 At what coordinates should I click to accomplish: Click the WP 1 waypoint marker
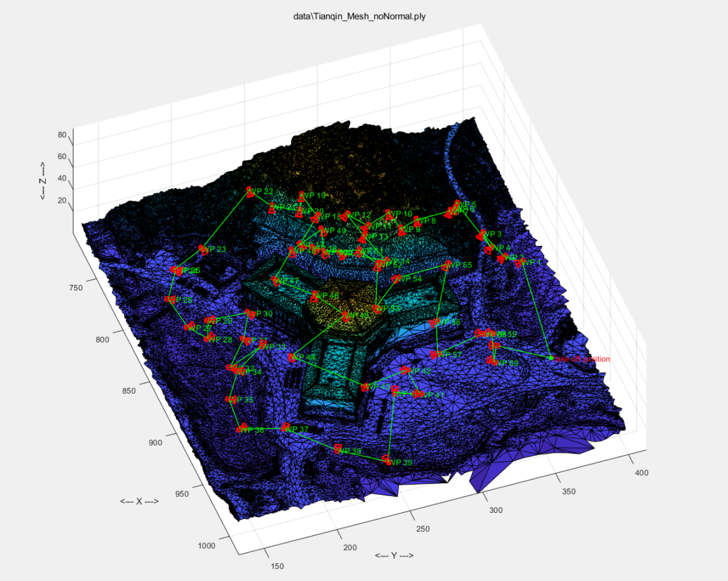coord(520,263)
